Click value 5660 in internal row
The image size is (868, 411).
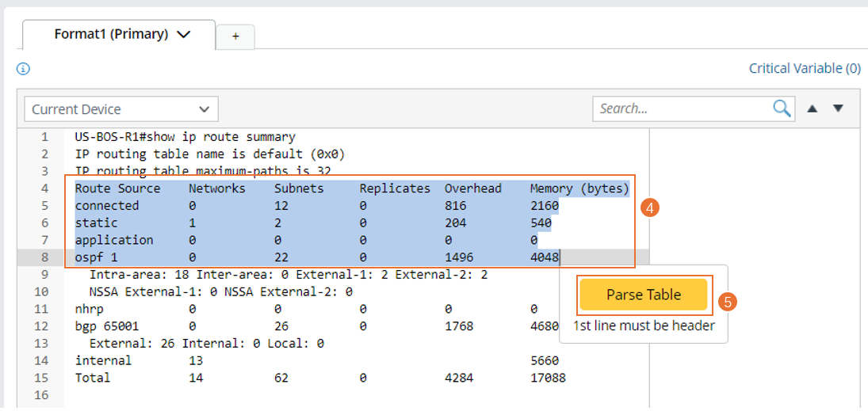pos(544,360)
